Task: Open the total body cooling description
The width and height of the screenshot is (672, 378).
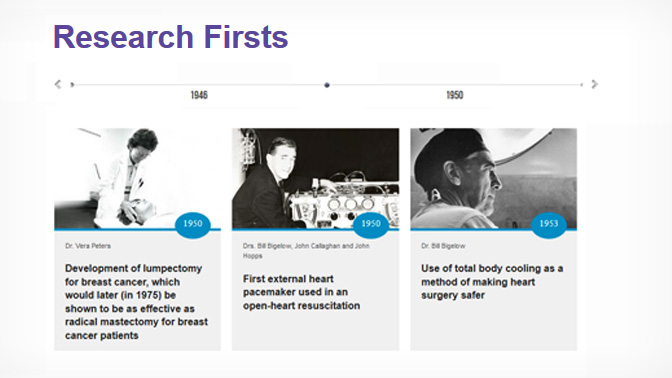Action: tap(492, 282)
